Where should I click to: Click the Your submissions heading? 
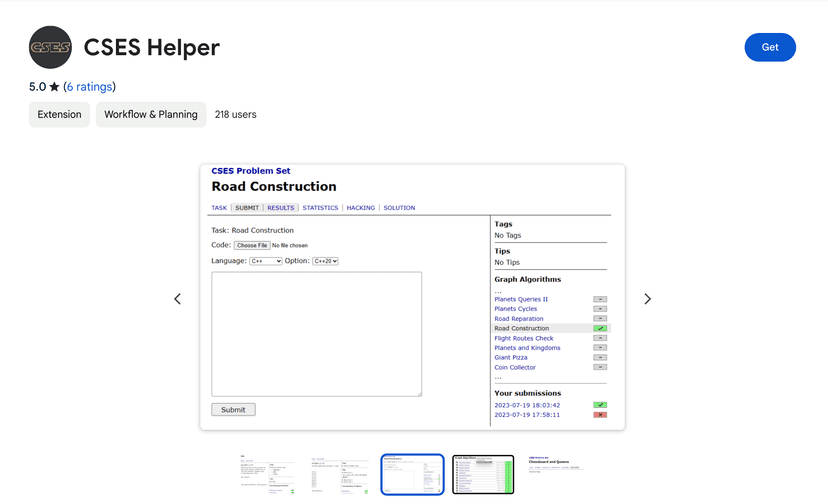pyautogui.click(x=528, y=393)
